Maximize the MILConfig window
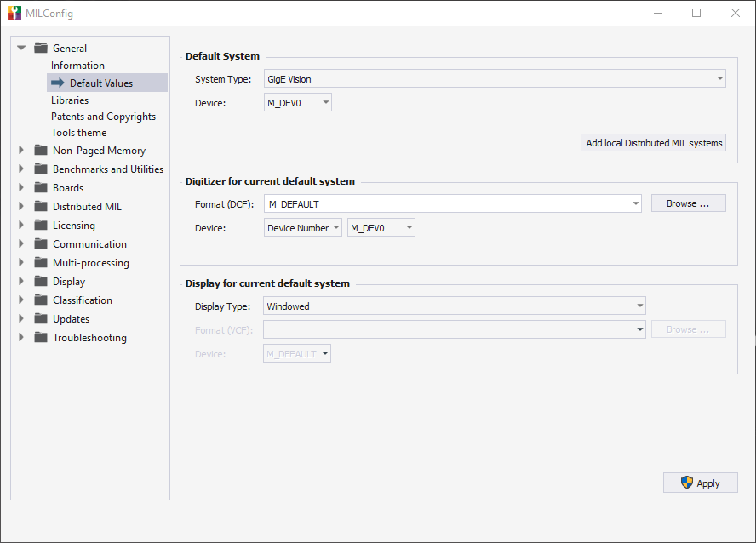756x543 pixels. [696, 13]
